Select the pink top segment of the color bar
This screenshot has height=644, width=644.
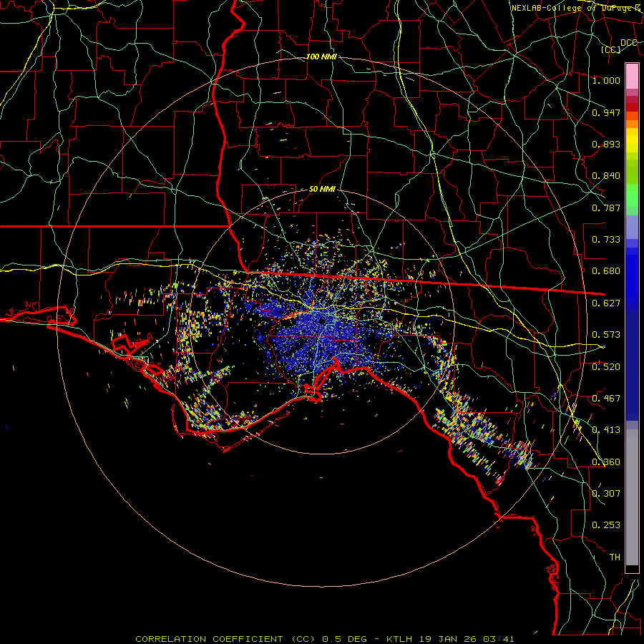tap(632, 76)
